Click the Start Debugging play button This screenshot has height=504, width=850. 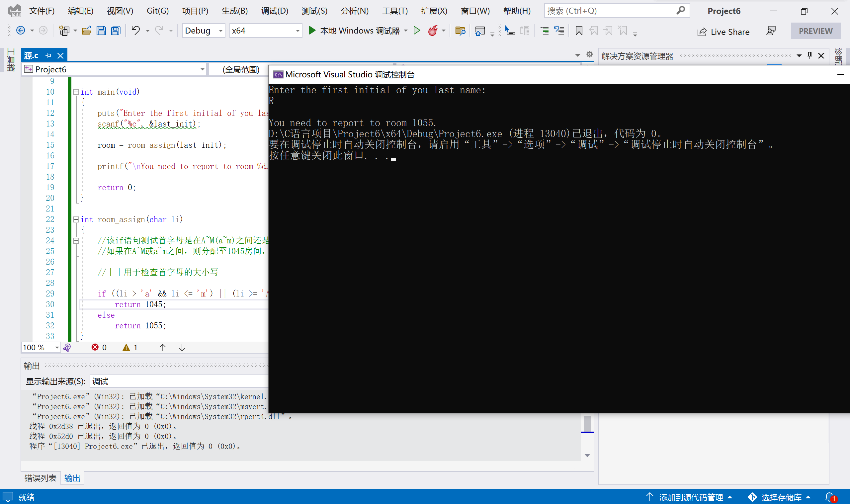pyautogui.click(x=311, y=31)
